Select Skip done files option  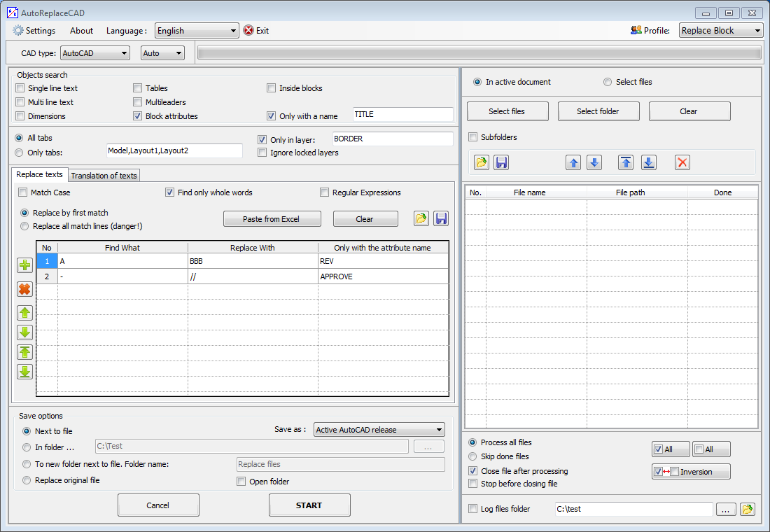pyautogui.click(x=472, y=456)
